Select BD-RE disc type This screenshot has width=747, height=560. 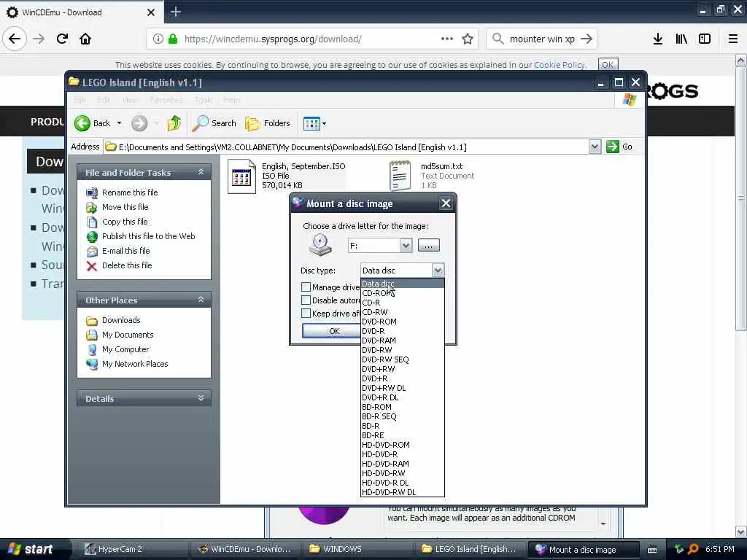coord(403,436)
